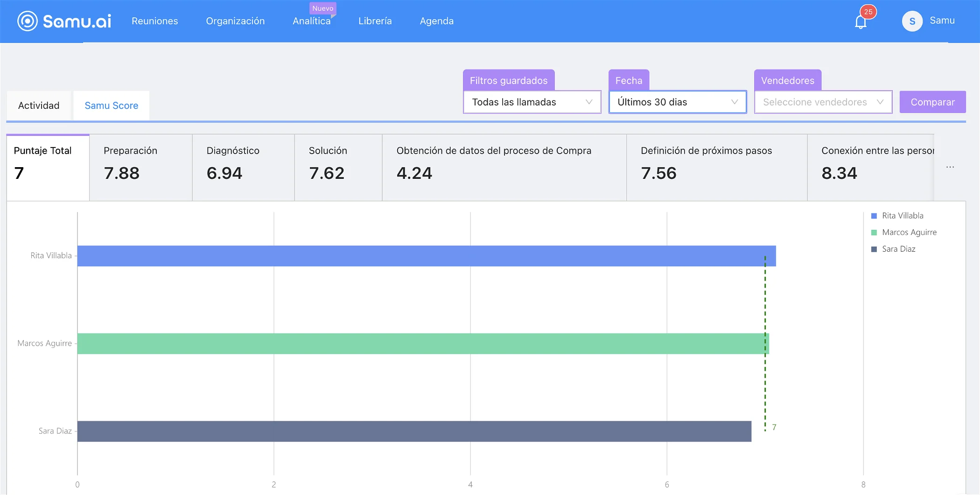Toggle Rita Villabla legend series
The image size is (980, 495).
tap(897, 216)
